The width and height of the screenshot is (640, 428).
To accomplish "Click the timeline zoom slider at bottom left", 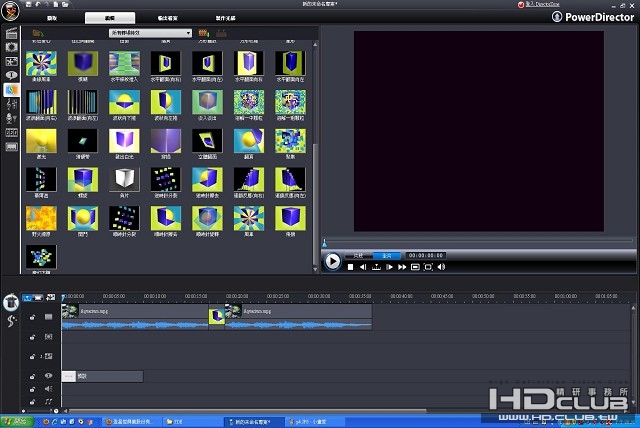I will pos(40,411).
